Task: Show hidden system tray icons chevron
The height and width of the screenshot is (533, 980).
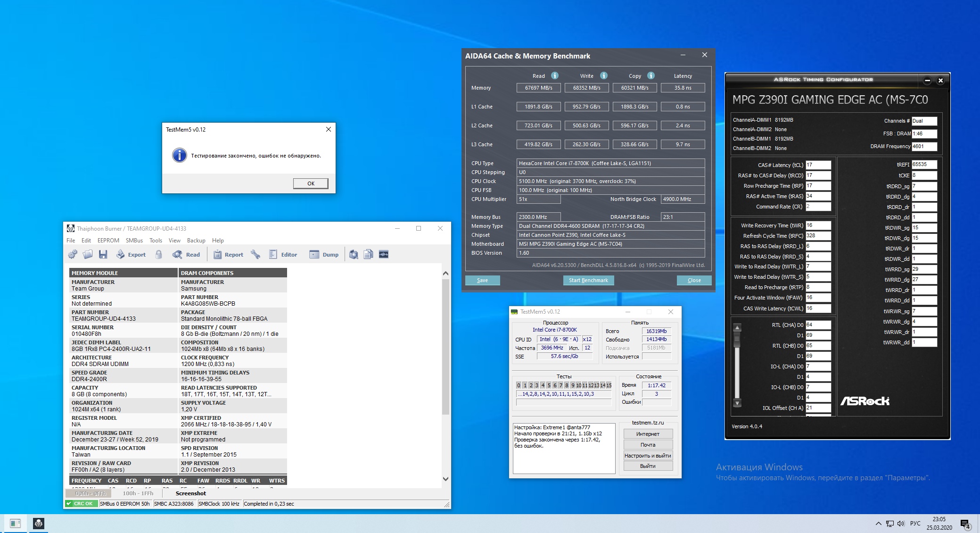Action: [x=878, y=524]
